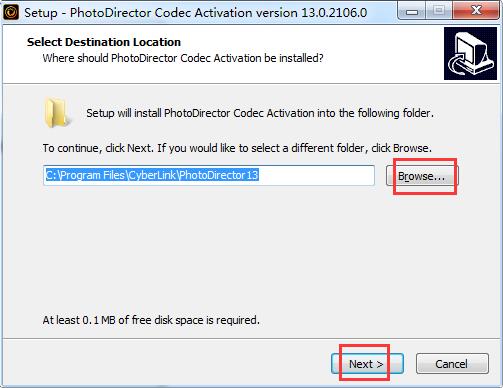
Task: Click the "Where should PhotoDirector Codec Activation be installed?" text
Action: [x=183, y=58]
